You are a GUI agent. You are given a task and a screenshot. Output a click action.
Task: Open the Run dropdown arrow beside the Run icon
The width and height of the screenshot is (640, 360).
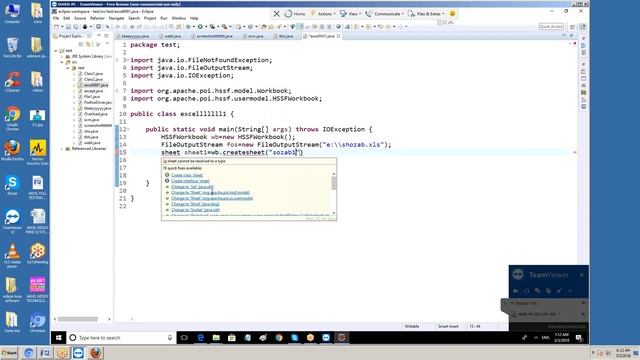206,27
